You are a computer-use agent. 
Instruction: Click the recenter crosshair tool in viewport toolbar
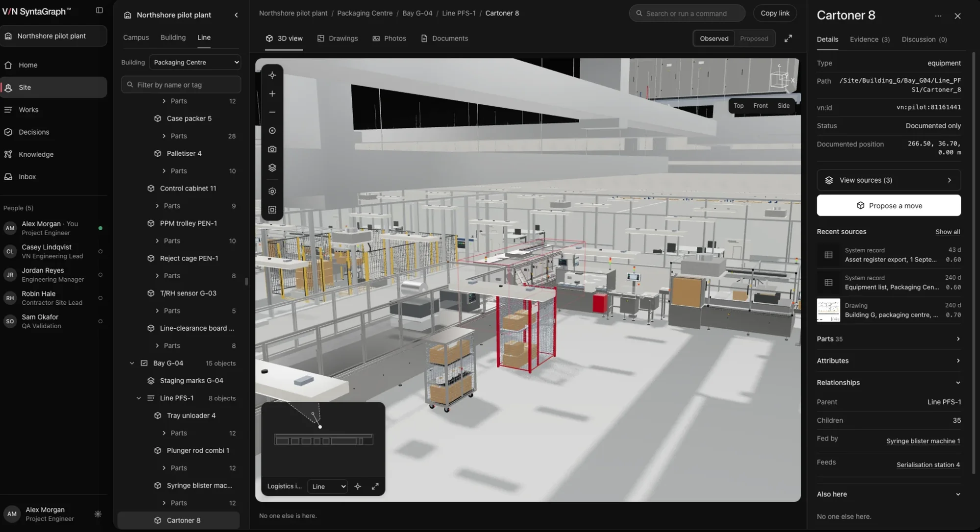pyautogui.click(x=272, y=75)
